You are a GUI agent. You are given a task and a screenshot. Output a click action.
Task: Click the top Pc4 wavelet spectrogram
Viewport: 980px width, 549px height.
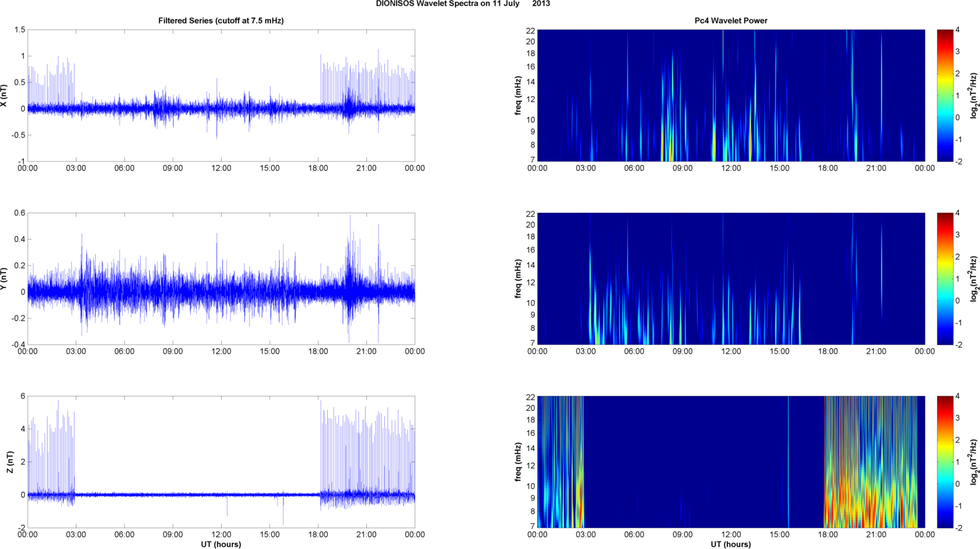[x=731, y=96]
